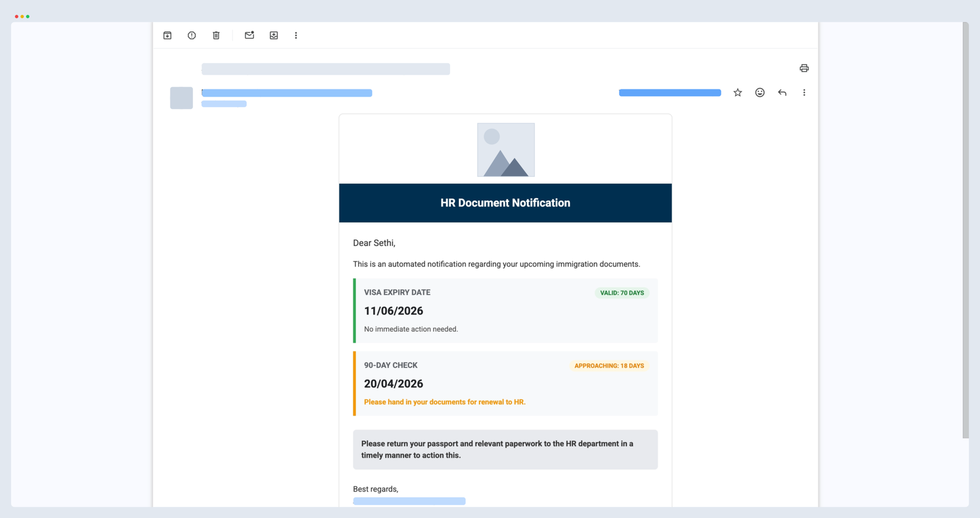Viewport: 980px width, 518px height.
Task: Open message more options beside reply
Action: tap(804, 92)
